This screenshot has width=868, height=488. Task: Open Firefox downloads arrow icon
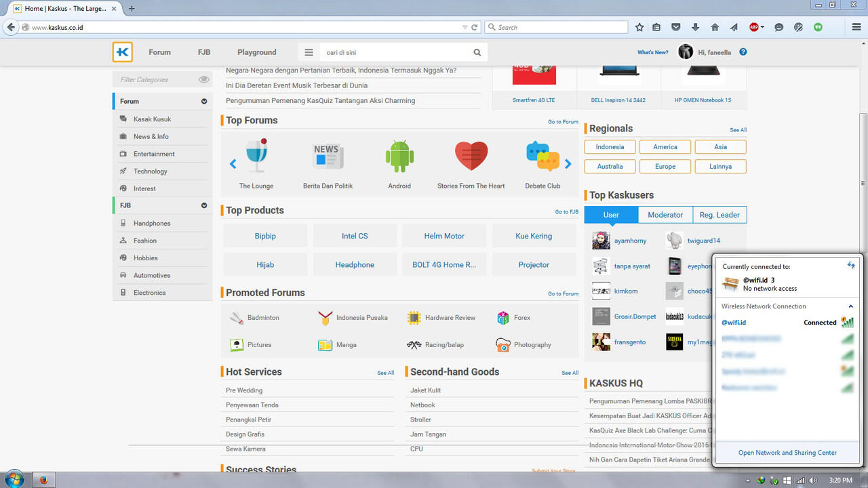pos(695,27)
